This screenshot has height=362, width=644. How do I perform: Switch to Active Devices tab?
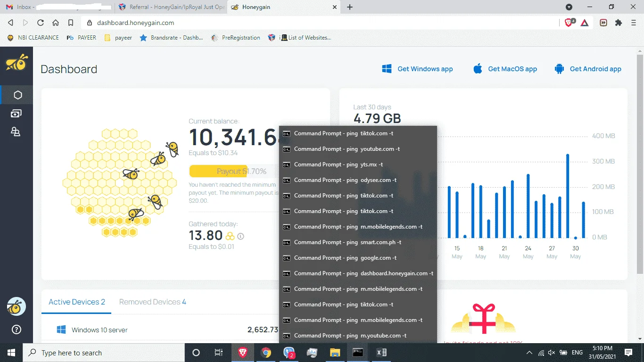(x=77, y=302)
